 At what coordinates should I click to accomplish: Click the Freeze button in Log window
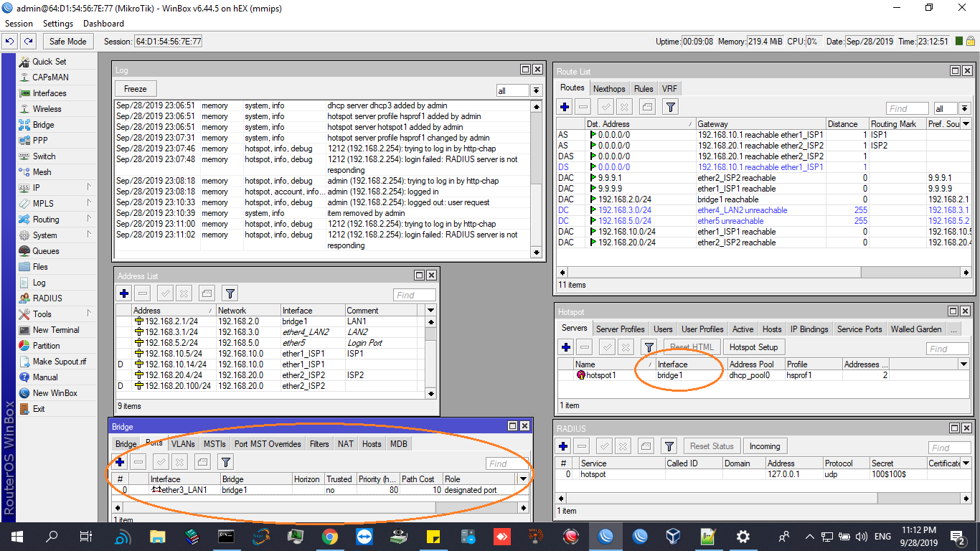tap(136, 89)
